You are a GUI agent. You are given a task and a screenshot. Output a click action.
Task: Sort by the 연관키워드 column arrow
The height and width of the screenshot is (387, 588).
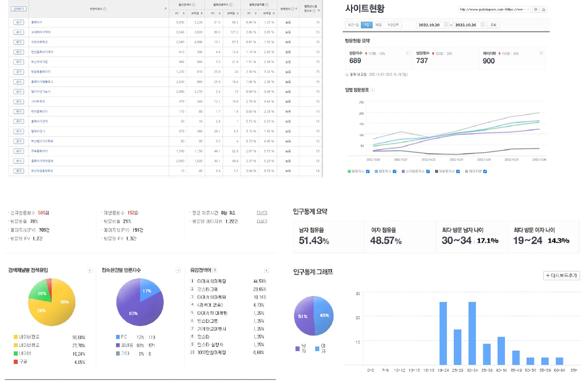(x=165, y=9)
